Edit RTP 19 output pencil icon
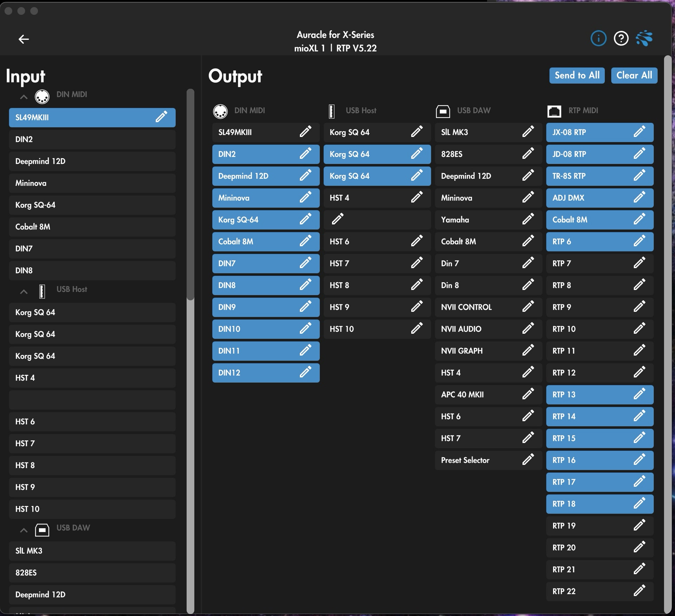The image size is (675, 616). point(639,525)
